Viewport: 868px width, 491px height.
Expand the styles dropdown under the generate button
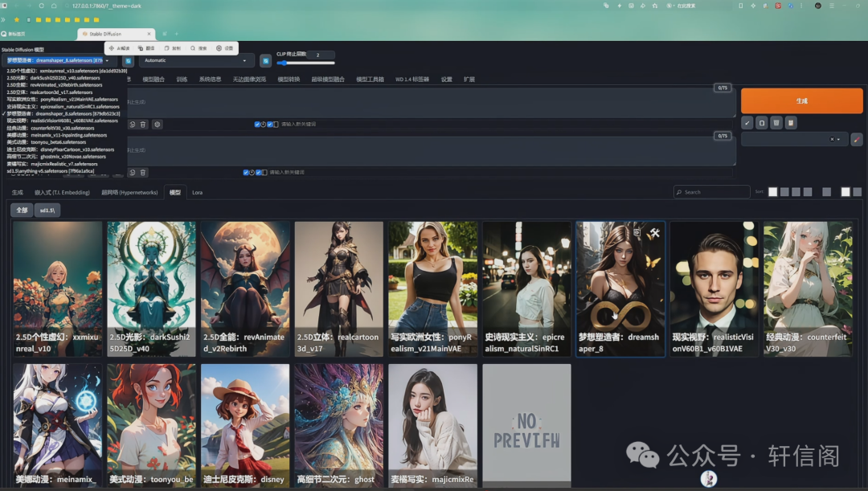pyautogui.click(x=839, y=139)
